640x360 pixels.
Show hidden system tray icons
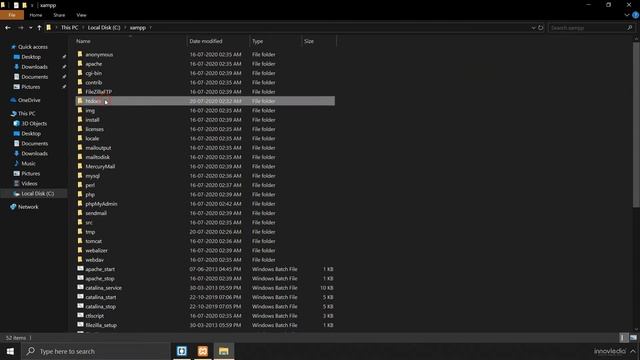(x=633, y=351)
